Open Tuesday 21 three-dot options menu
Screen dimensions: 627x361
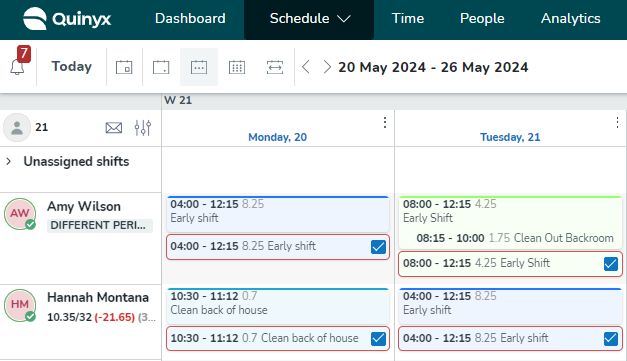click(x=617, y=122)
